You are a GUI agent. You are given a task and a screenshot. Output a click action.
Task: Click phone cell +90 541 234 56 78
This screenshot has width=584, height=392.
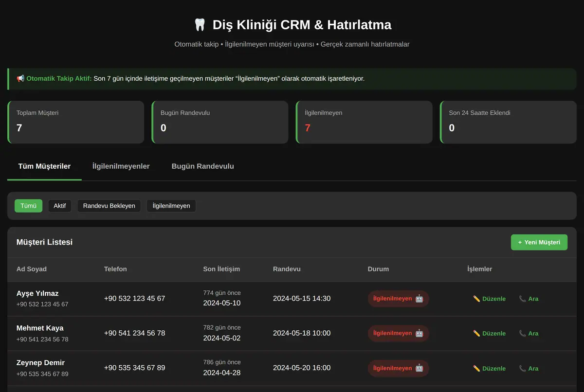click(134, 333)
